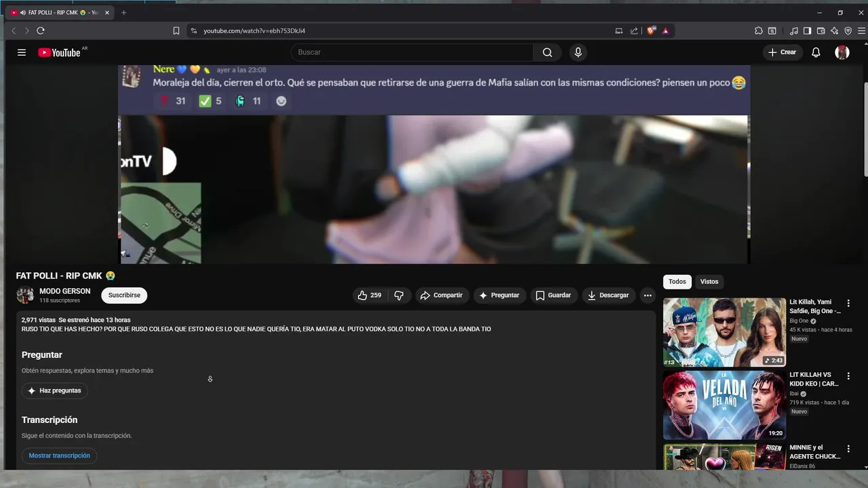Click the video player area
The image size is (868, 488).
pos(434,164)
